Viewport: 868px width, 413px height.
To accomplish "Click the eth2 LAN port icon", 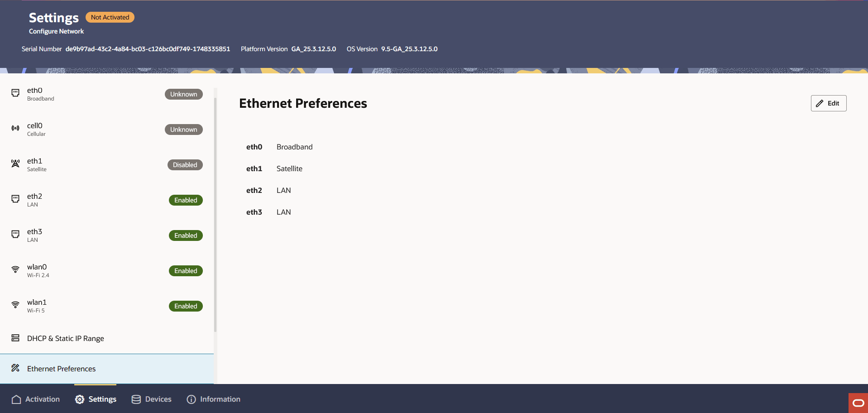I will click(x=15, y=198).
